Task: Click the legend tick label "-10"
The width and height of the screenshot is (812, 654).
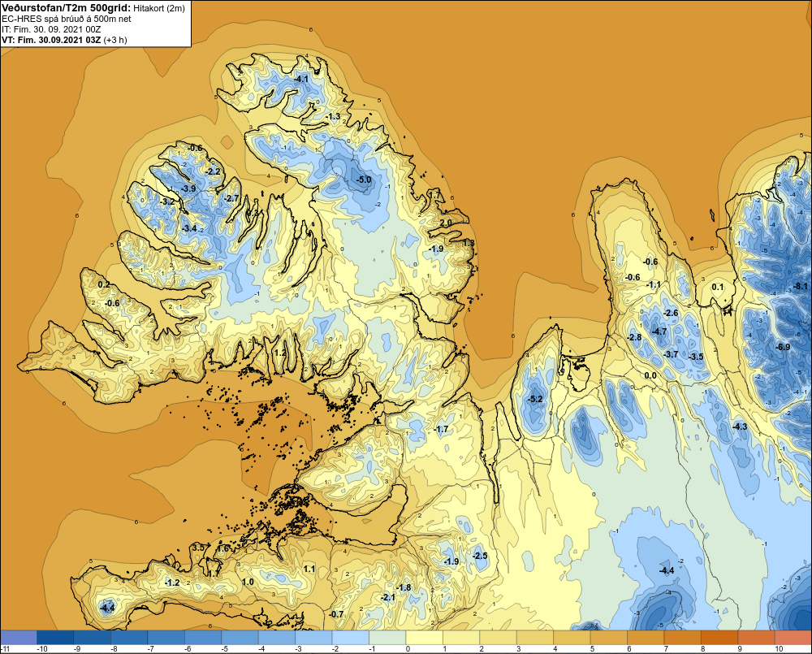Action: (42, 649)
